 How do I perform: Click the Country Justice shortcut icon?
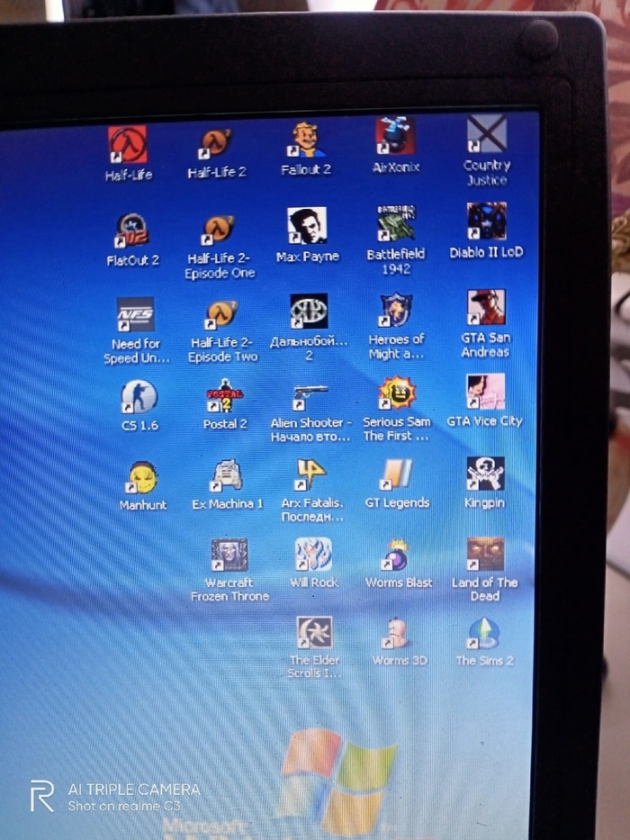click(486, 133)
